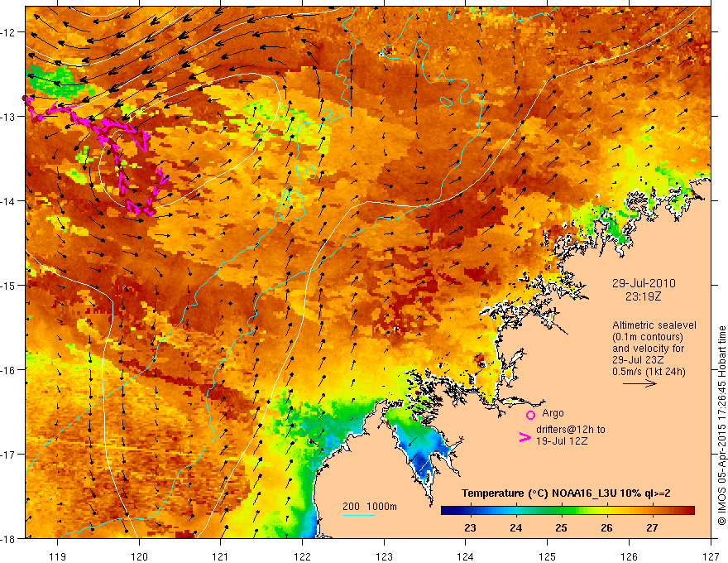The image size is (728, 563).
Task: Click the magenta drifter arrowhead legend symbol
Action: pyautogui.click(x=524, y=437)
